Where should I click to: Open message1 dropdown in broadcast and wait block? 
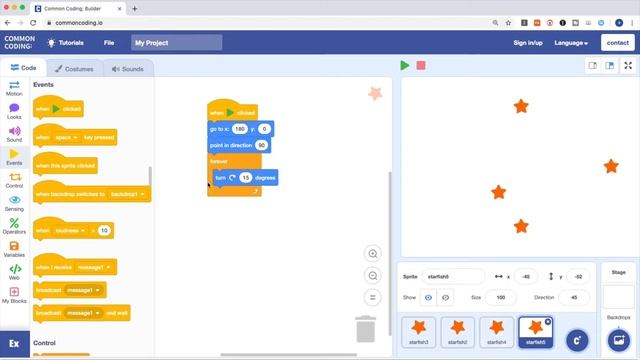[83, 313]
